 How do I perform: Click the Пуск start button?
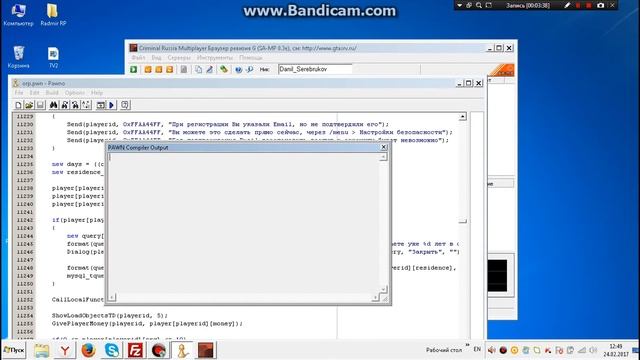click(x=14, y=350)
